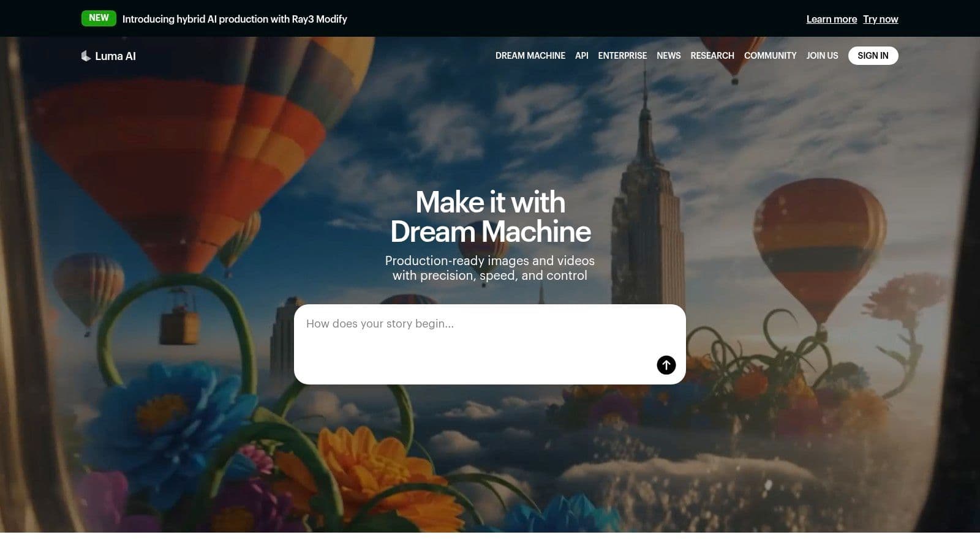Submit the prompt with the arrow button
The height and width of the screenshot is (551, 980).
[x=666, y=365]
